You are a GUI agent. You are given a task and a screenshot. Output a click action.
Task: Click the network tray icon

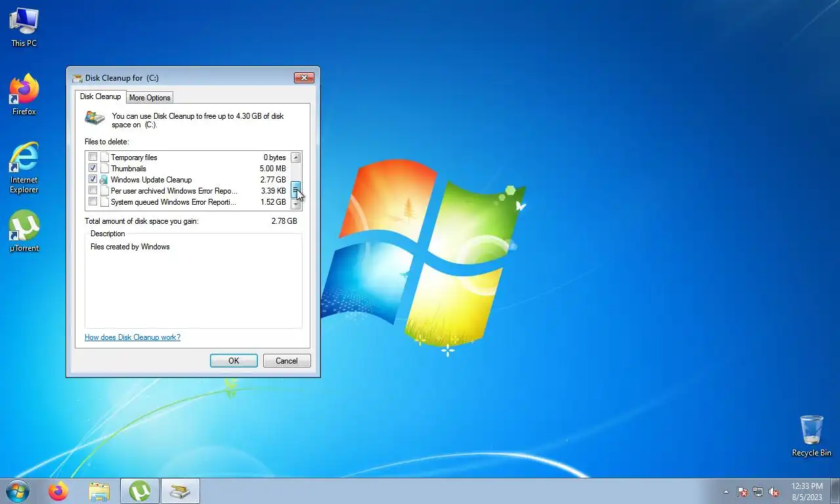758,492
